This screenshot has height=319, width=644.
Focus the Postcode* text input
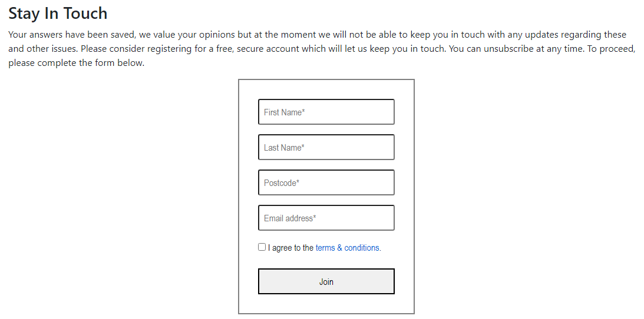pos(326,182)
